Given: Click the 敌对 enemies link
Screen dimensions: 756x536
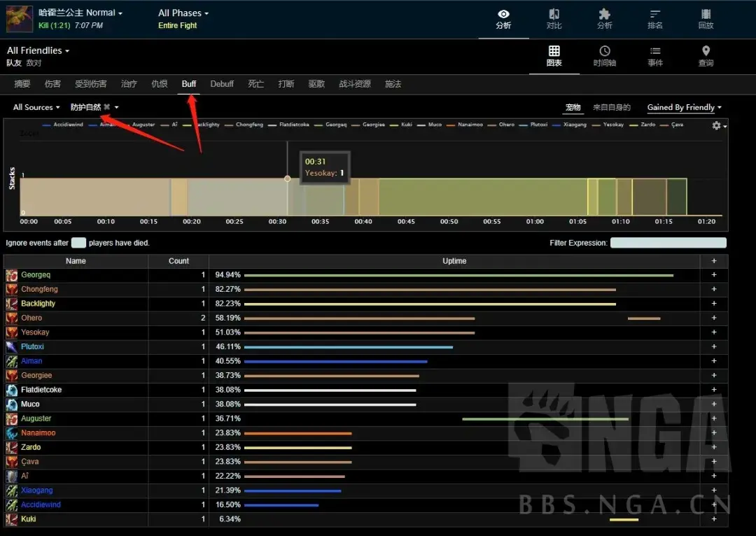Looking at the screenshot, I should (34, 63).
